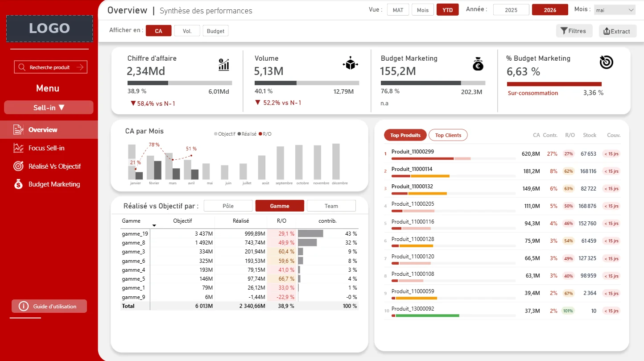Screen dimensions: 644x361
Task: Switch to Top Produits tab
Action: pos(405,135)
